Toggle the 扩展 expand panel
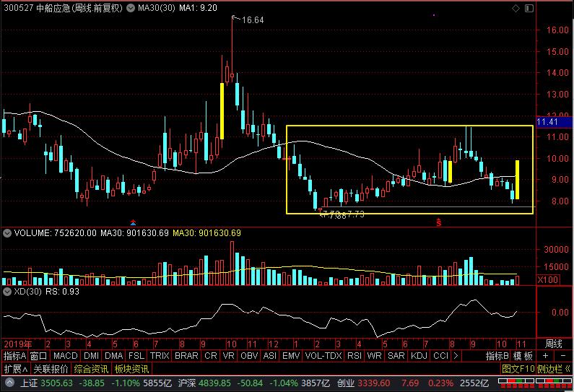 (12, 369)
